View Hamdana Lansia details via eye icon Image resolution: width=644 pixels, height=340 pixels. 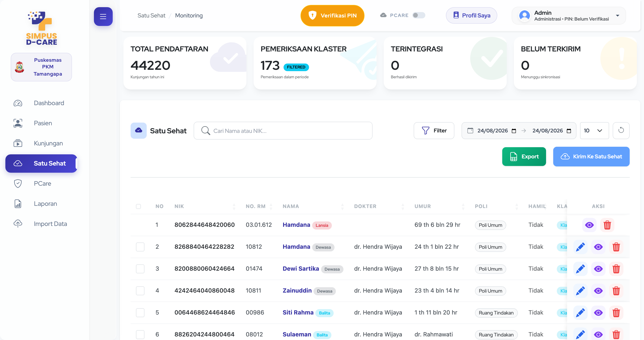(589, 225)
